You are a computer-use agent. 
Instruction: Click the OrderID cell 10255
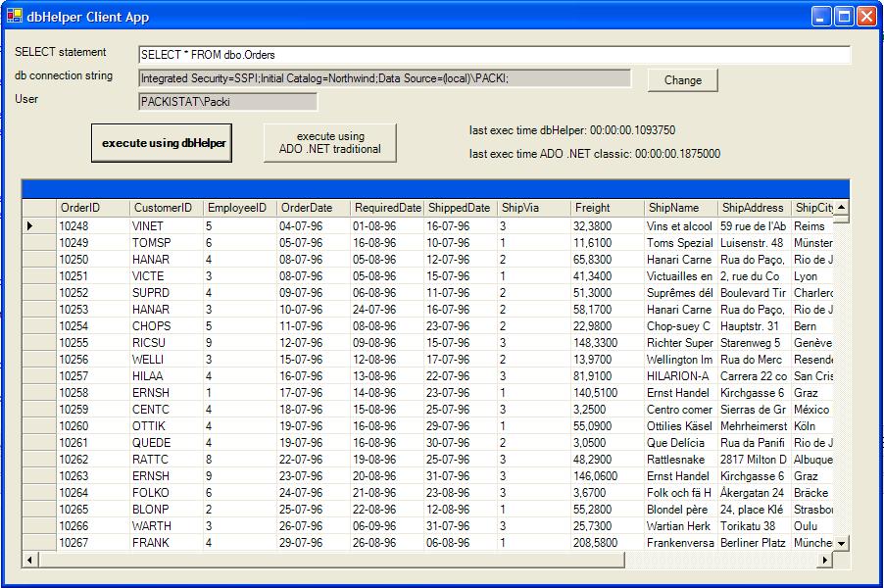click(x=91, y=343)
